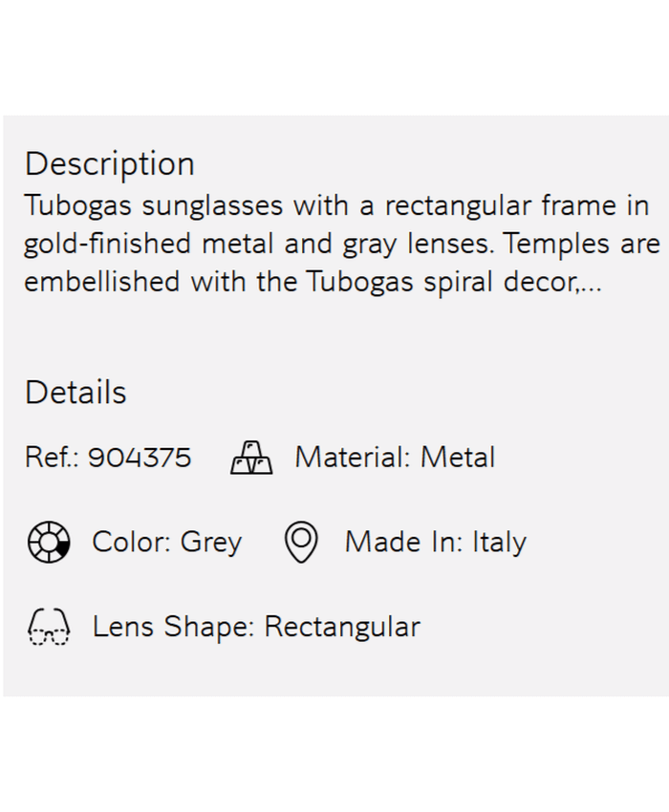This screenshot has width=669, height=812.
Task: Click the "Material: Metal" text
Action: pyautogui.click(x=395, y=458)
